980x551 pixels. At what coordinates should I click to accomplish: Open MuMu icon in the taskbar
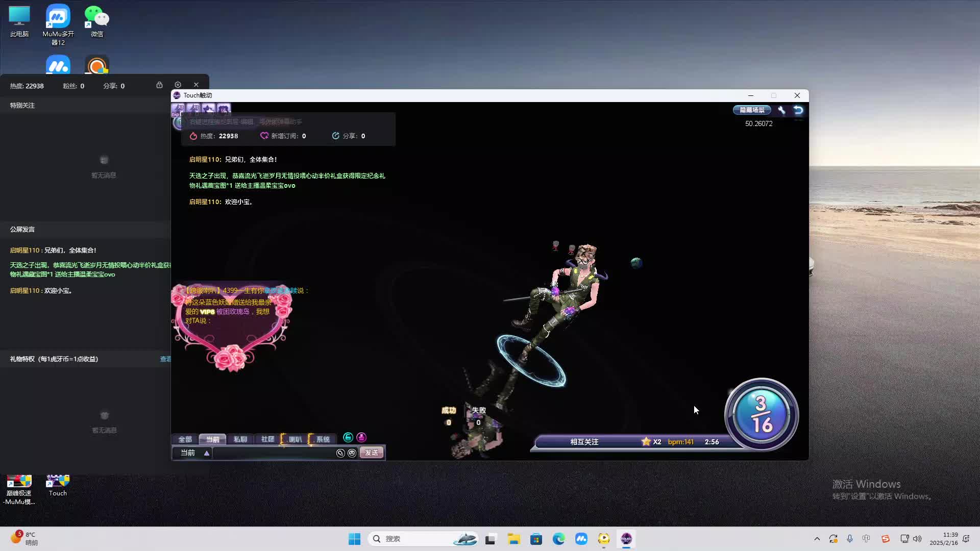point(581,539)
